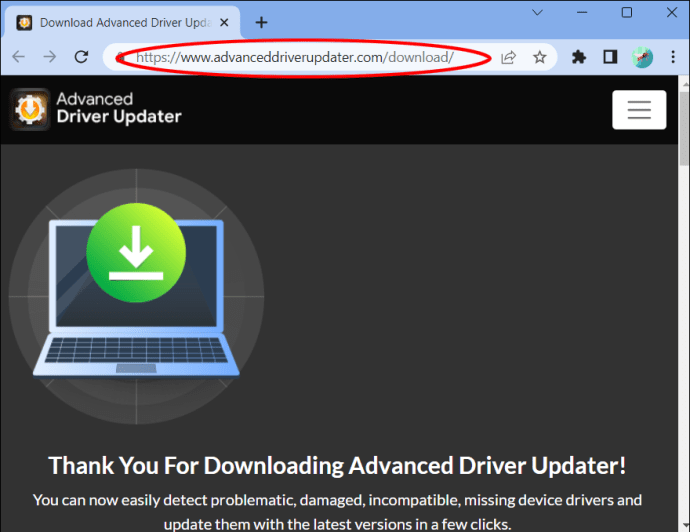
Task: Click the page's vertical scrollbar thumb
Action: tap(684, 128)
